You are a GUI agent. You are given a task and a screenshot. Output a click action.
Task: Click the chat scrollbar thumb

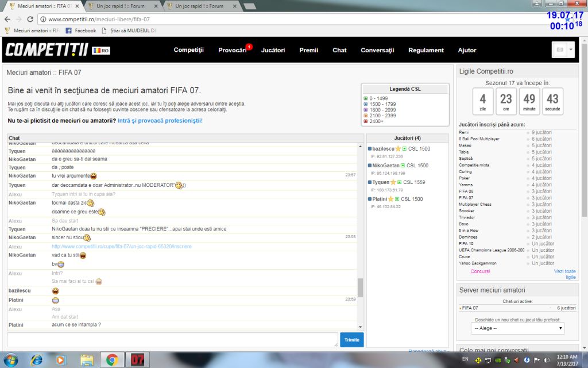(360, 287)
